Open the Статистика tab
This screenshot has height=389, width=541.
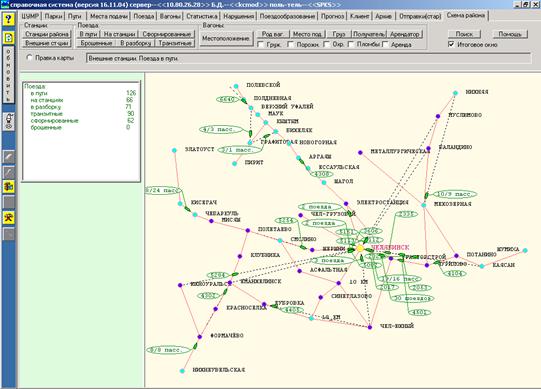pos(202,16)
